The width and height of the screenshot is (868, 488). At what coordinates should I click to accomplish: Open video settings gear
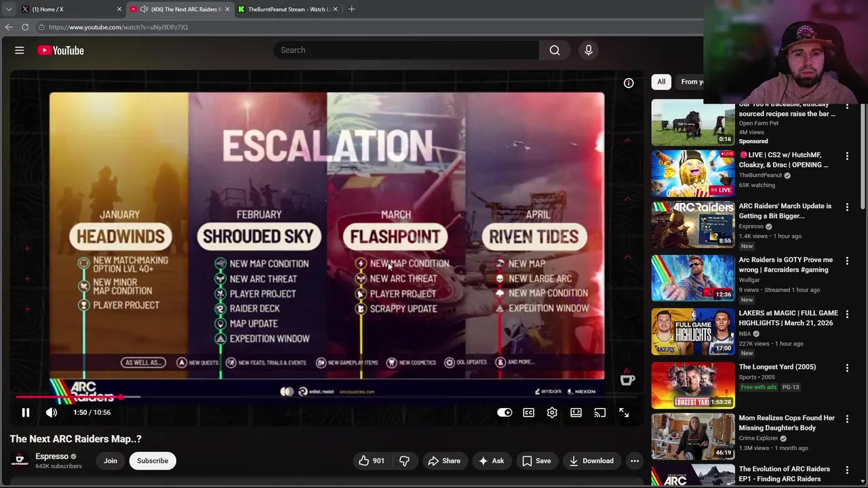(x=552, y=412)
